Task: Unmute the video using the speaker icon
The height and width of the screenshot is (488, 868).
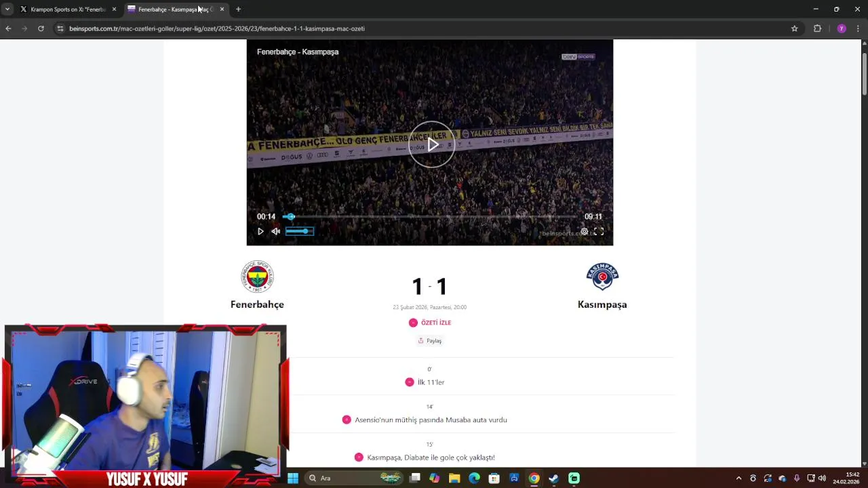Action: tap(275, 232)
